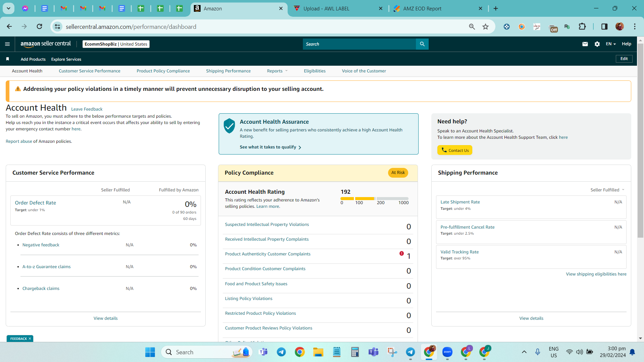Open the settings gear icon
Image resolution: width=644 pixels, height=362 pixels.
(597, 44)
